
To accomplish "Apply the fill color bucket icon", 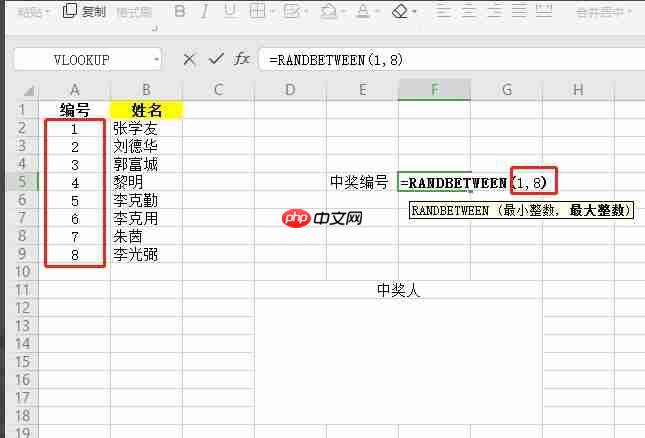I will [x=329, y=12].
